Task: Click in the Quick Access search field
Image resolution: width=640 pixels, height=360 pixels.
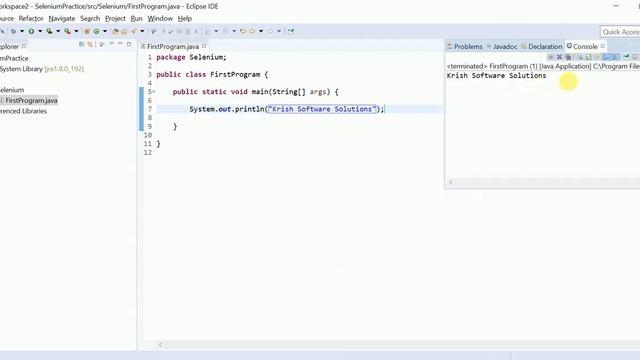Action: point(620,32)
